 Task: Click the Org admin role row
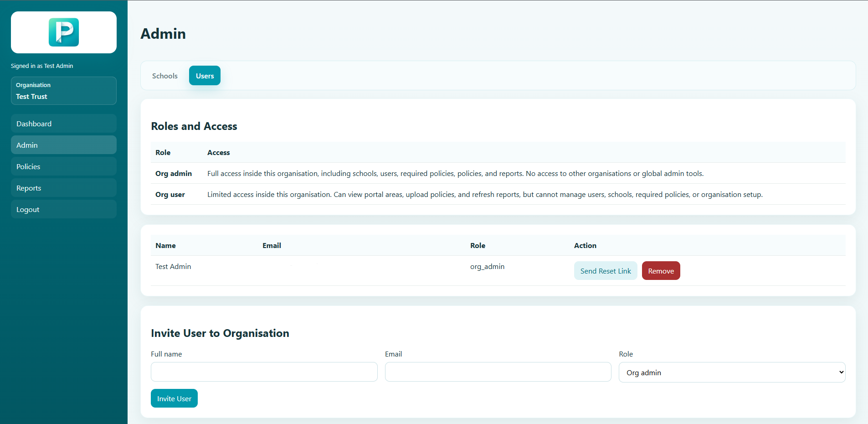pyautogui.click(x=174, y=174)
